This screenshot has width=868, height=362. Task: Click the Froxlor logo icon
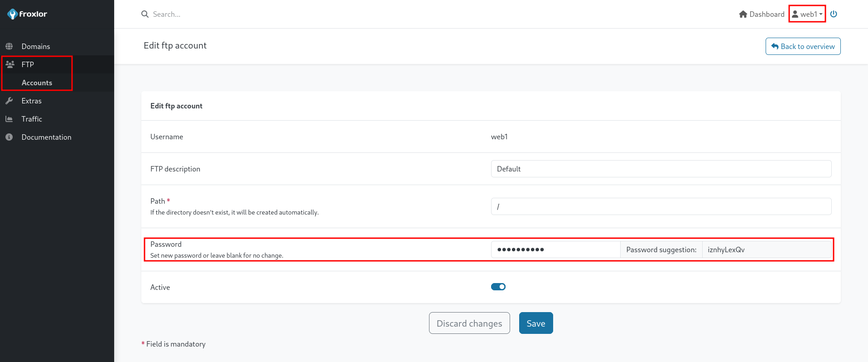coord(12,15)
